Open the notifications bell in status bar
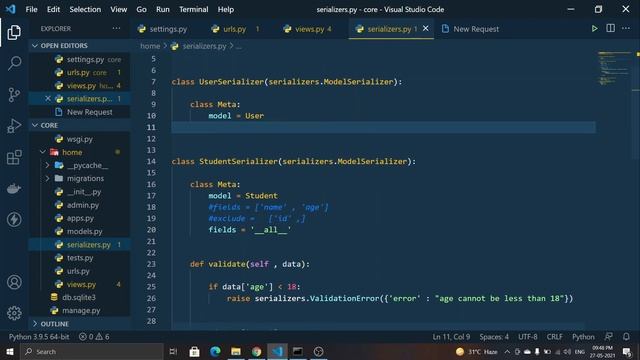This screenshot has height=360, width=640. pyautogui.click(x=626, y=337)
